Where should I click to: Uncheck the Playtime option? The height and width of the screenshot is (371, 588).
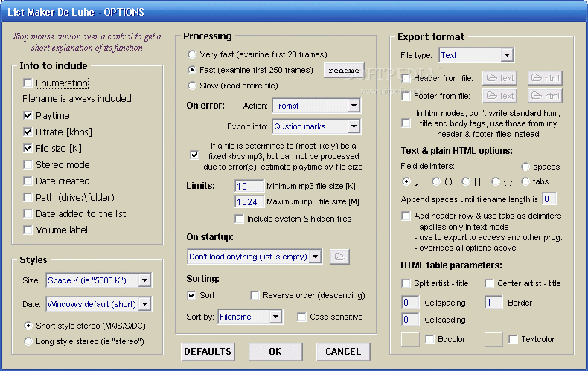pos(28,115)
